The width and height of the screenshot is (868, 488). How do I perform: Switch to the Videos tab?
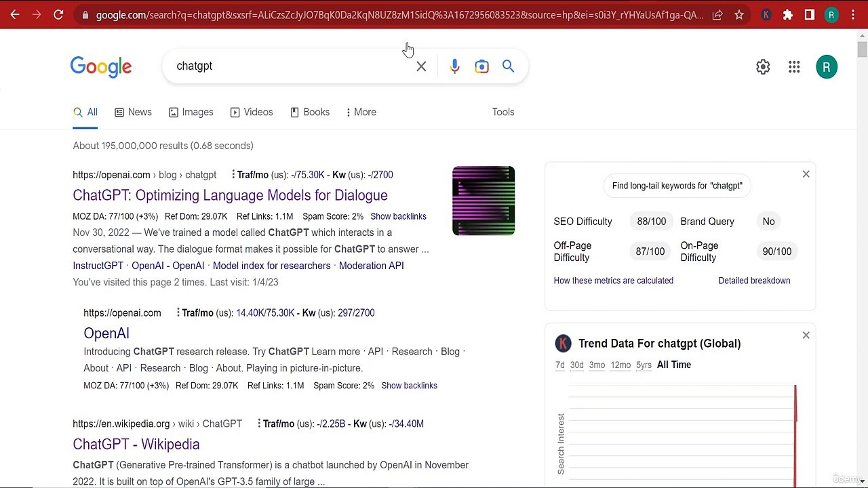pos(251,112)
